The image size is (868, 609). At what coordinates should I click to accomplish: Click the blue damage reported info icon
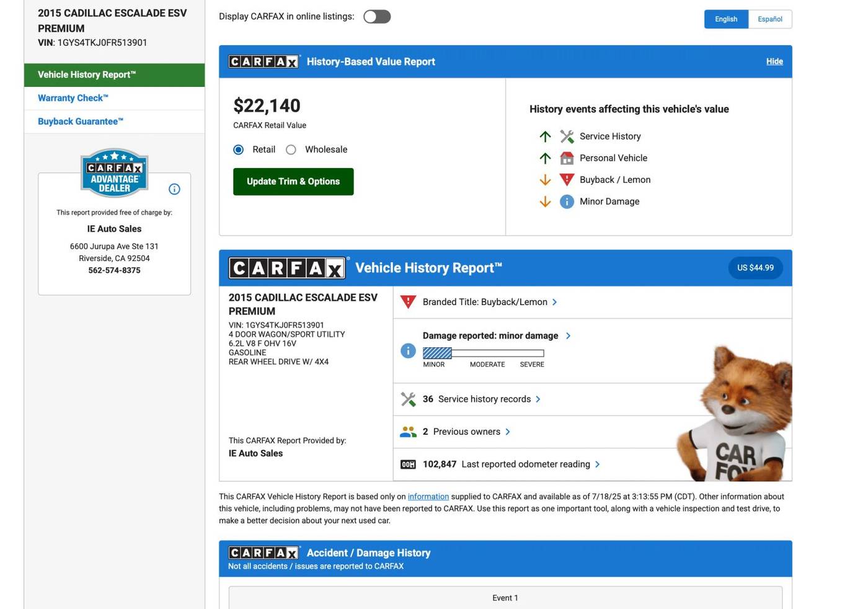(408, 351)
